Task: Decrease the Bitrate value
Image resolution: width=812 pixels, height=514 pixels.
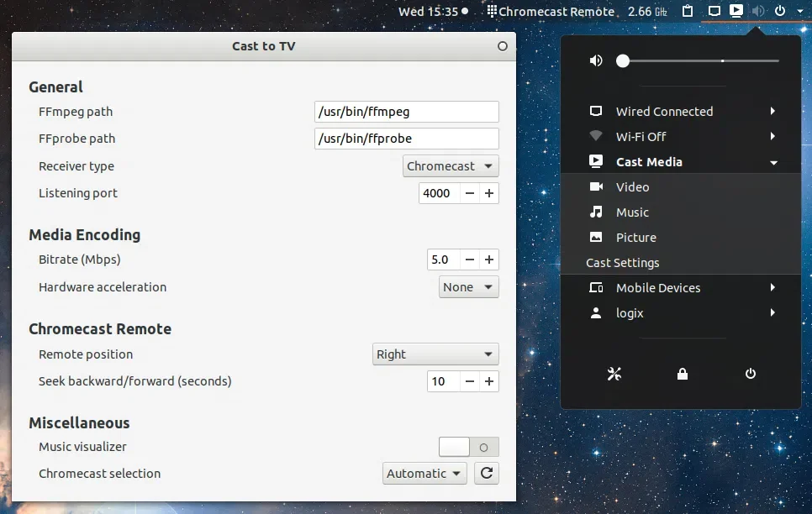Action: 470,260
